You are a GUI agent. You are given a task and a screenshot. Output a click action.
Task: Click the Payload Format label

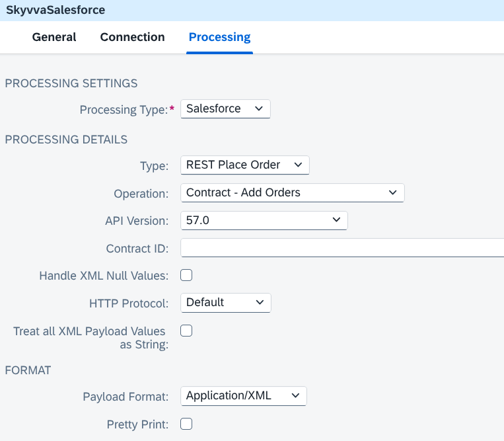(x=126, y=397)
